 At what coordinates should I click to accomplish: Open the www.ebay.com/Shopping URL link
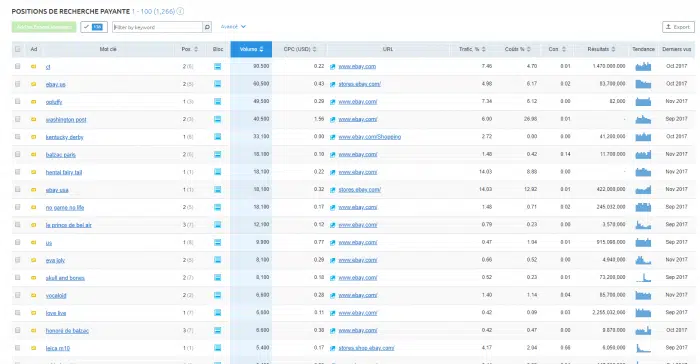click(370, 137)
